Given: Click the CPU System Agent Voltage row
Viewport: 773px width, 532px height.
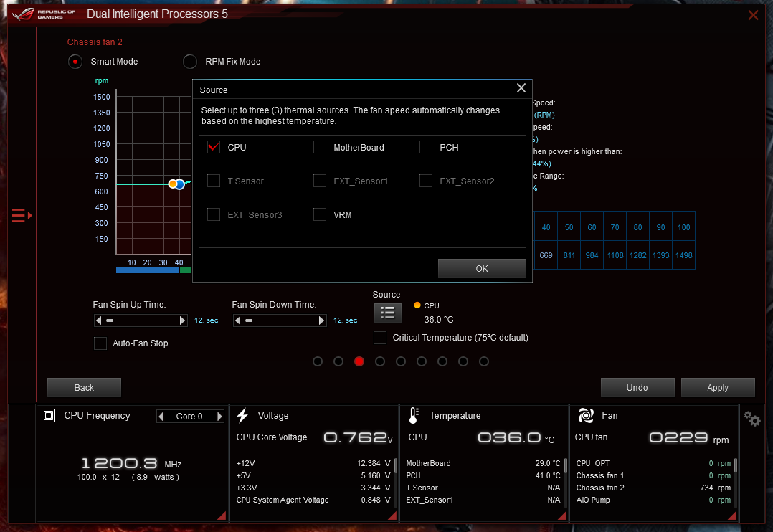Looking at the screenshot, I should point(313,500).
